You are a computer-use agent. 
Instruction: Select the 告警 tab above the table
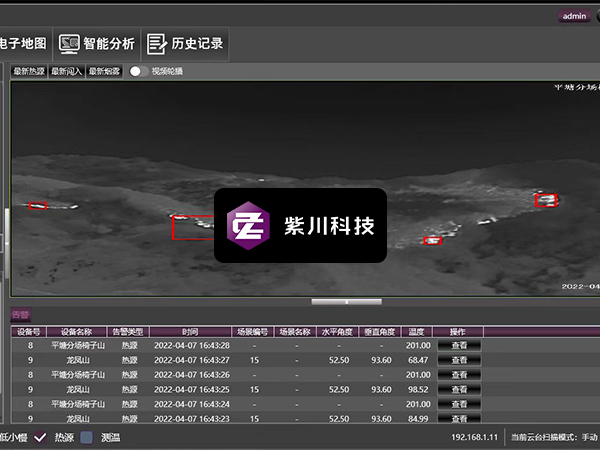tap(20, 315)
